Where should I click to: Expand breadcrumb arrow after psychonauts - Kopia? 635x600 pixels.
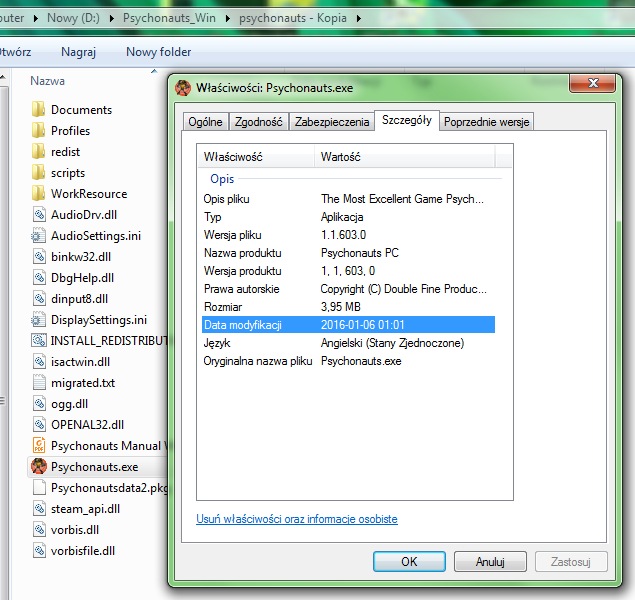coord(359,19)
